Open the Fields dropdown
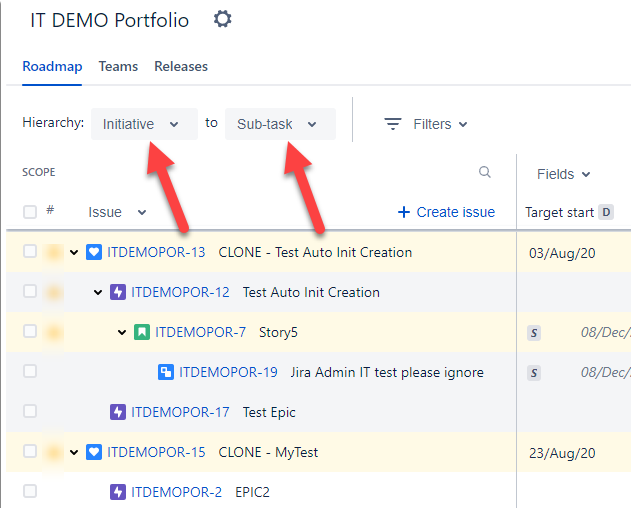This screenshot has height=508, width=631. click(x=563, y=174)
